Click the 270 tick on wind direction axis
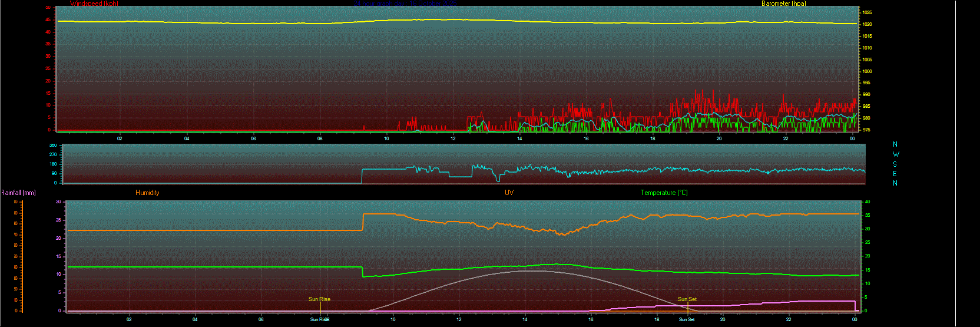 tap(53, 155)
